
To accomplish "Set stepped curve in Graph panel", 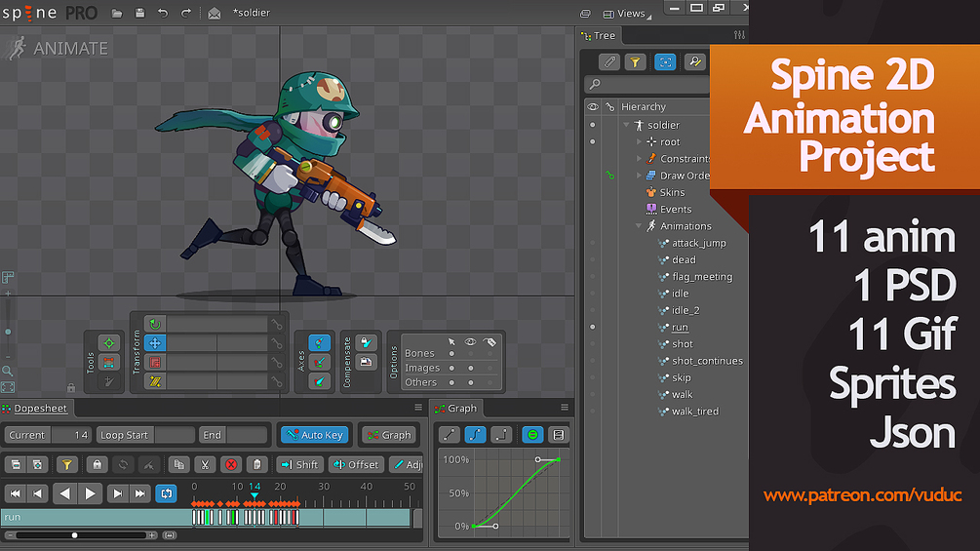I will [x=501, y=435].
